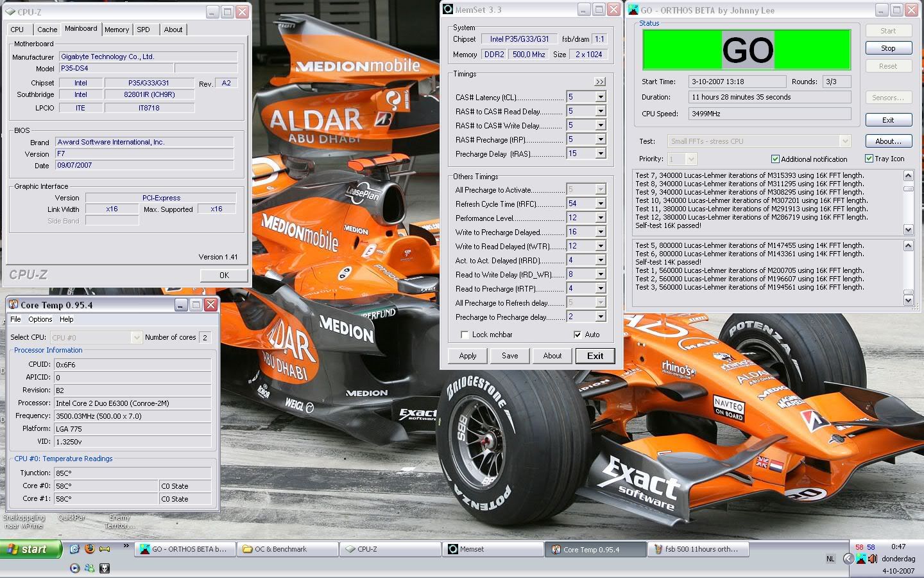This screenshot has height=578, width=924.
Task: Click Apply in MemSet
Action: [468, 356]
